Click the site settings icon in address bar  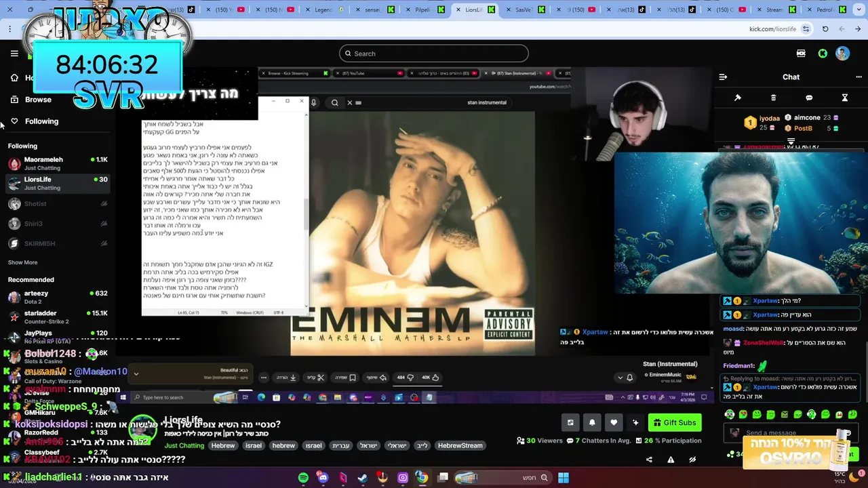(806, 29)
